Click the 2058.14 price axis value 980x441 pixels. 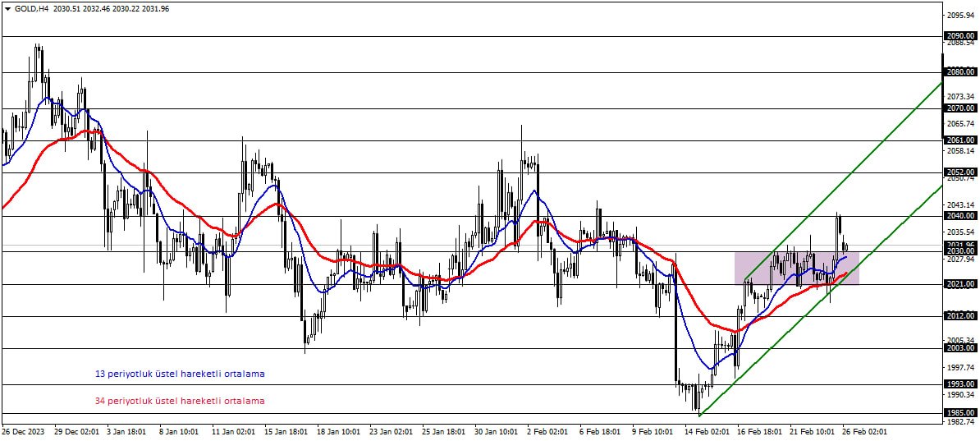pos(961,151)
